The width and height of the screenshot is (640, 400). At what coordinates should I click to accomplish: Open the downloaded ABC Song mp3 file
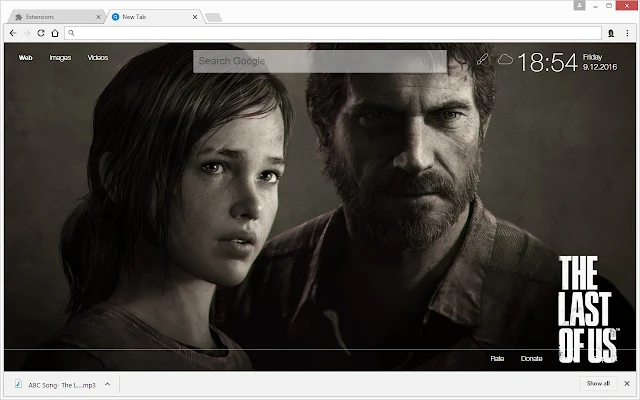(x=56, y=384)
